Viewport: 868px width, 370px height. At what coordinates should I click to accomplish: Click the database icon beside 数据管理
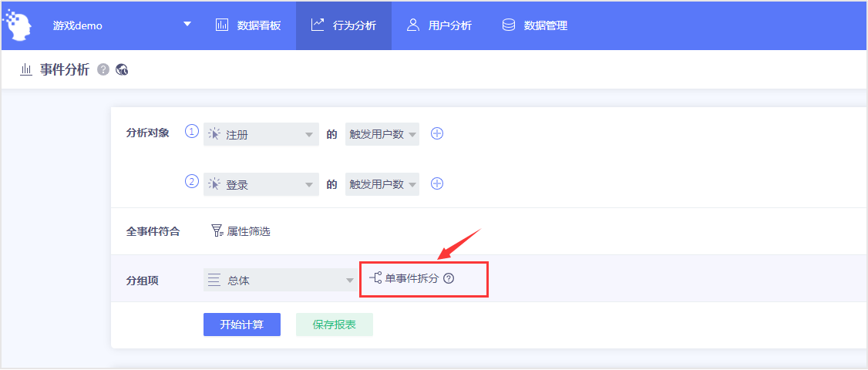(508, 25)
